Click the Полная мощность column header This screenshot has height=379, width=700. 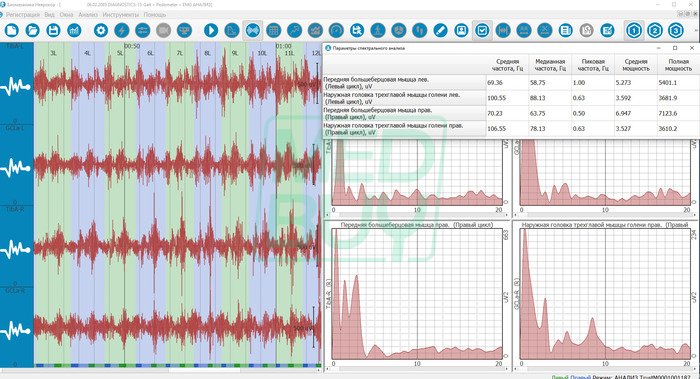(678, 65)
